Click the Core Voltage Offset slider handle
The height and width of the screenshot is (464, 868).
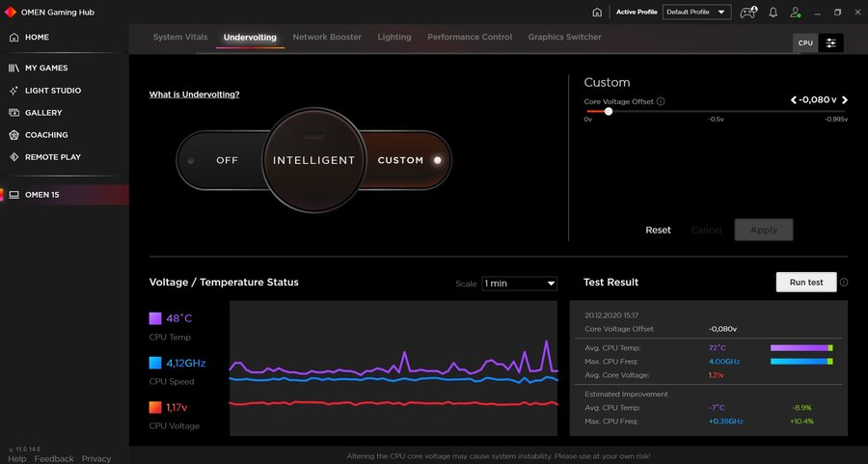click(x=608, y=111)
